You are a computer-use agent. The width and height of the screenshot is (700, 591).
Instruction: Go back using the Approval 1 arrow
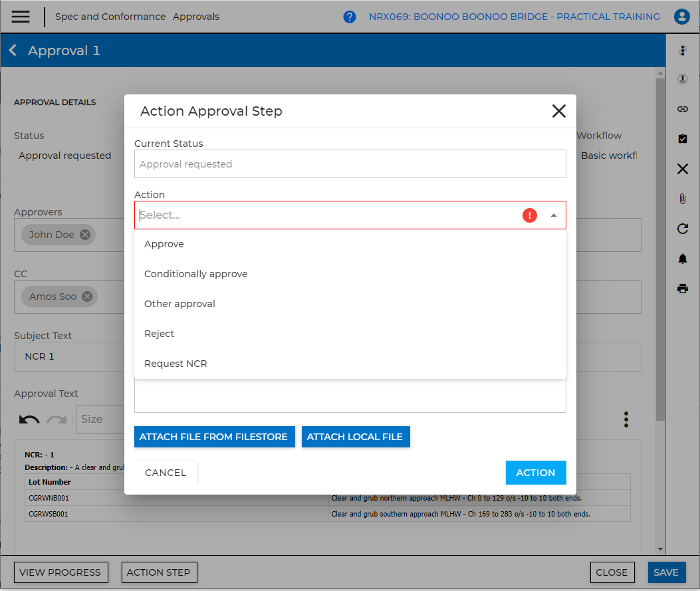tap(13, 51)
